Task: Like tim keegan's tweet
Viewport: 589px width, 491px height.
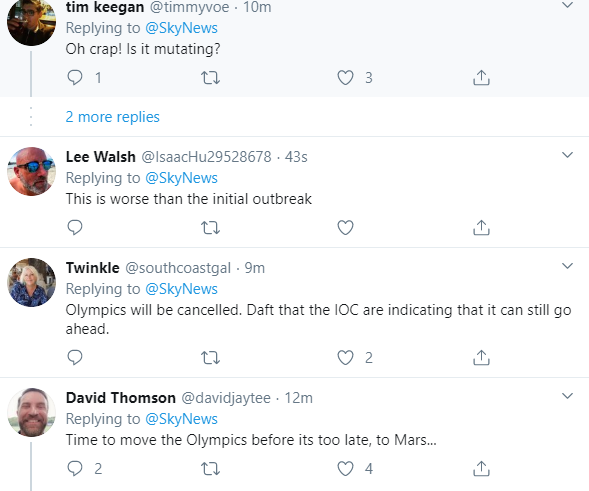Action: pyautogui.click(x=345, y=78)
